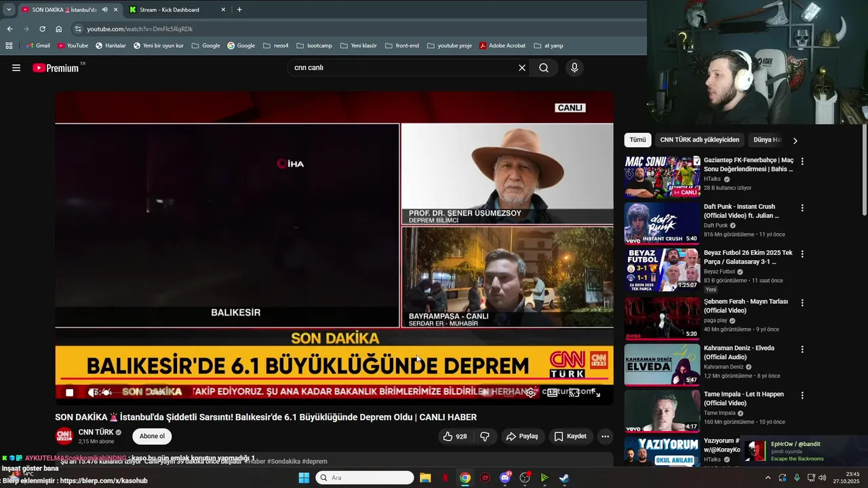
Task: Show more filter chips with right arrow
Action: [x=795, y=140]
